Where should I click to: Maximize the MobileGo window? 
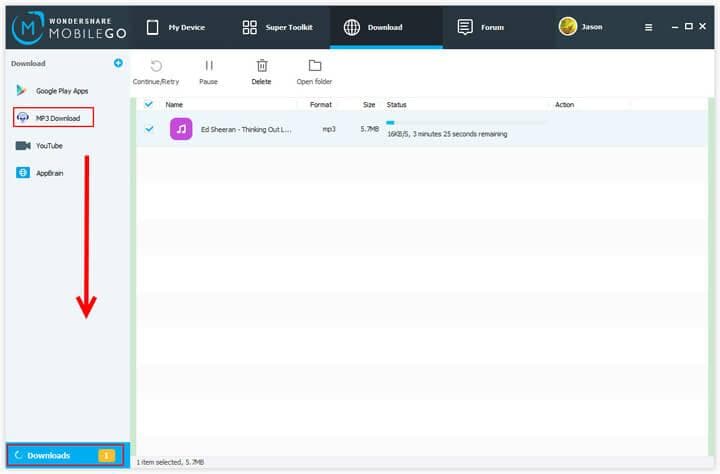pyautogui.click(x=688, y=26)
